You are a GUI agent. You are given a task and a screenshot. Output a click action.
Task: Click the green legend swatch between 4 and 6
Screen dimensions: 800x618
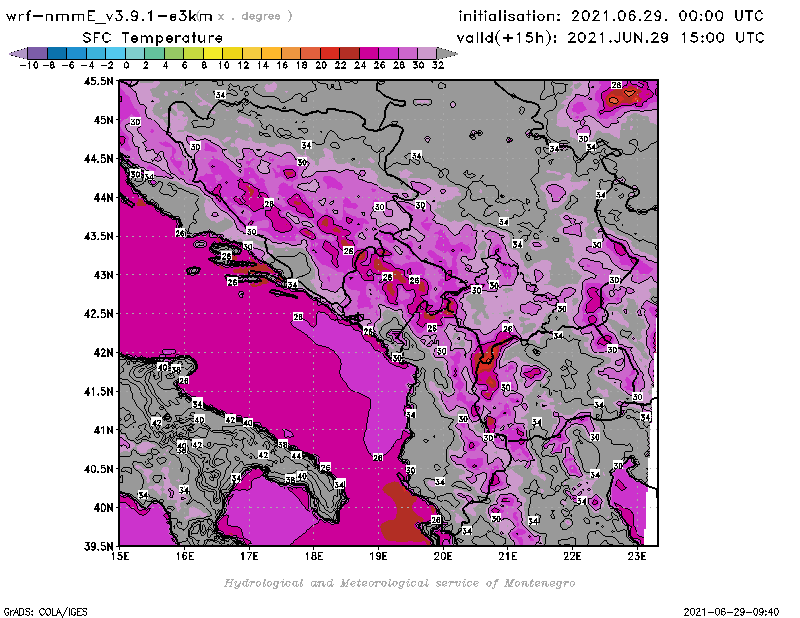coord(174,54)
